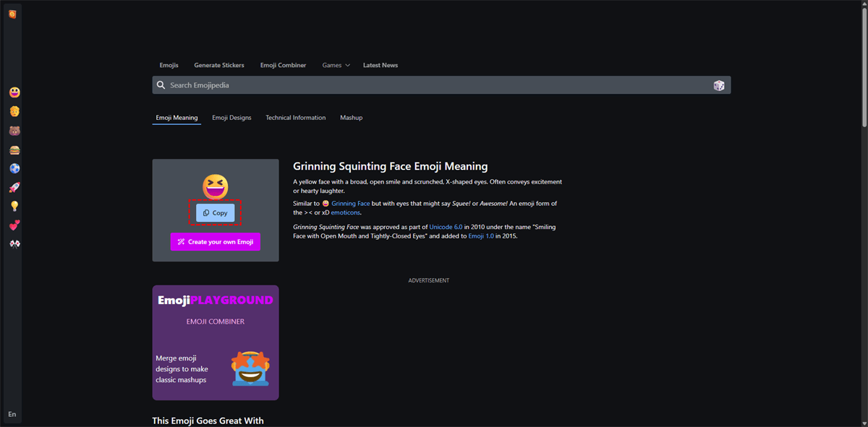Click the large Grinning Squinting Face emoji
Image resolution: width=868 pixels, height=427 pixels.
pos(216,186)
